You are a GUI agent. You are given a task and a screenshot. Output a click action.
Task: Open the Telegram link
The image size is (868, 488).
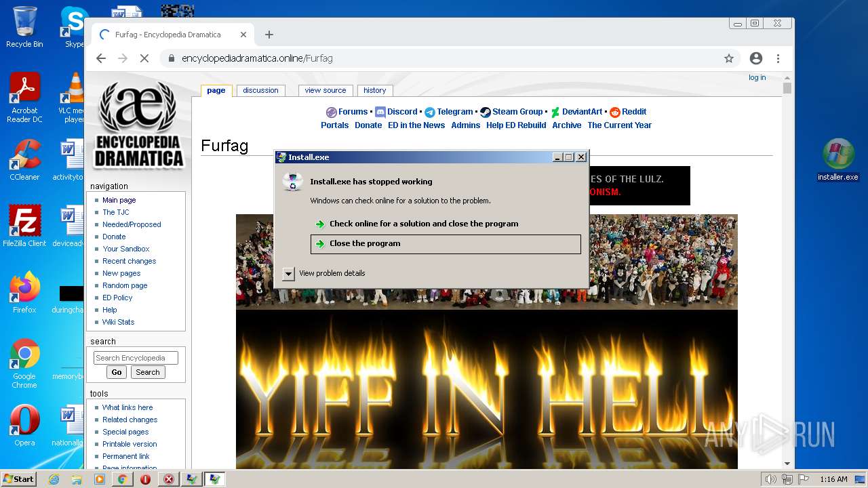click(x=455, y=112)
